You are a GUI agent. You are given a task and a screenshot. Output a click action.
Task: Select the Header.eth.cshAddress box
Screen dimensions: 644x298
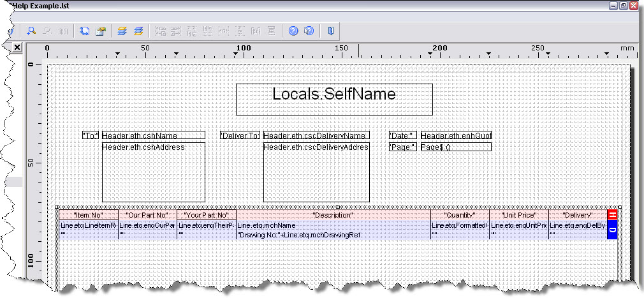[154, 172]
